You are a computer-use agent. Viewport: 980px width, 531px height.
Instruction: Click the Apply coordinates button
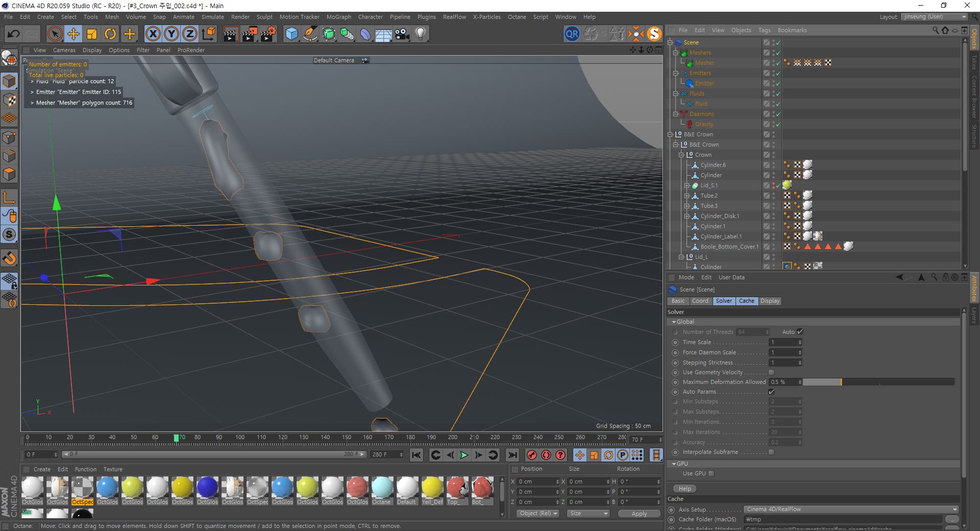(639, 514)
